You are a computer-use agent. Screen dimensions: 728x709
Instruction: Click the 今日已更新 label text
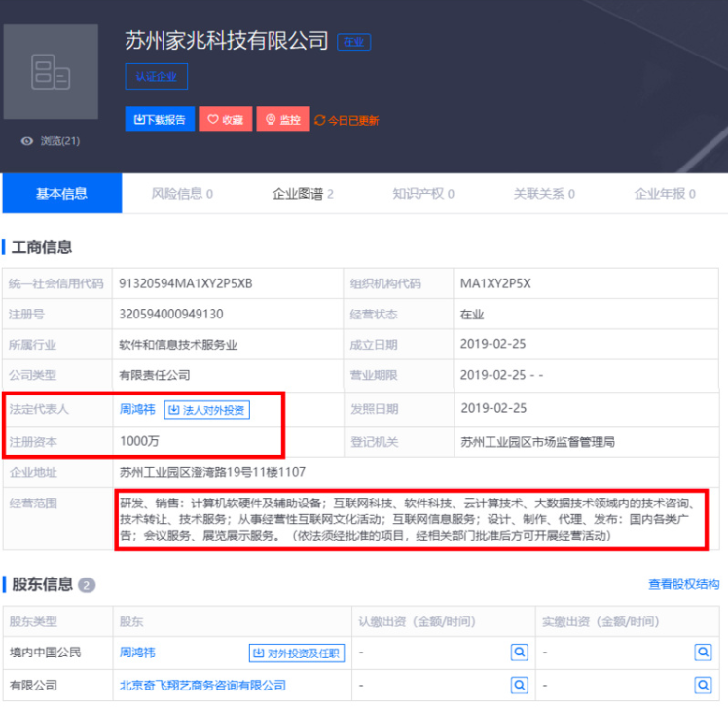[x=353, y=121]
